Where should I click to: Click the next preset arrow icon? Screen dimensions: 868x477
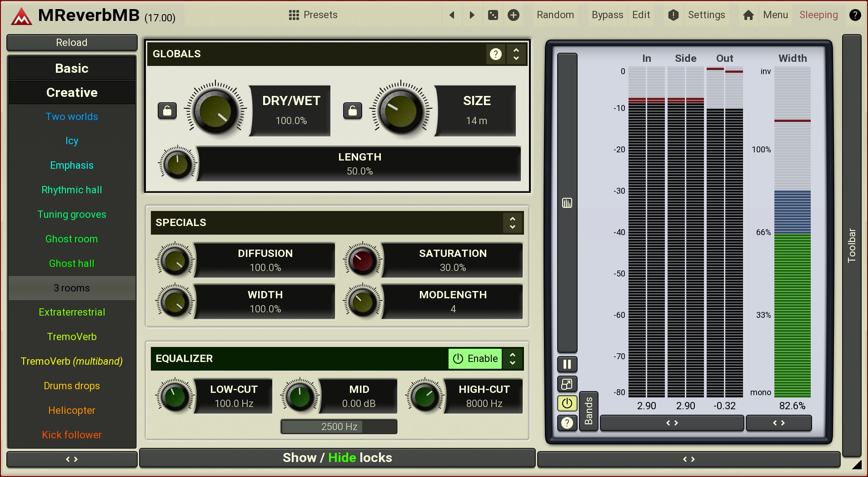tap(472, 15)
